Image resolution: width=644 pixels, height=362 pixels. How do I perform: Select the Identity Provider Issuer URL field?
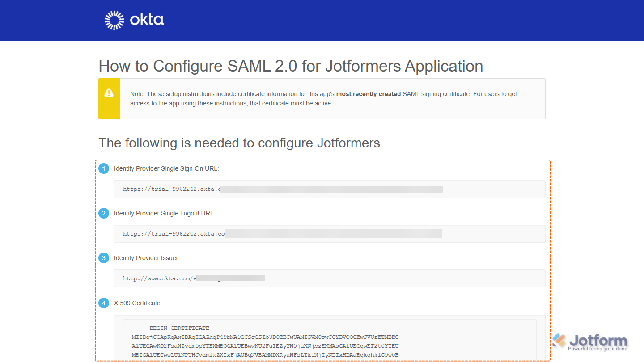330,278
